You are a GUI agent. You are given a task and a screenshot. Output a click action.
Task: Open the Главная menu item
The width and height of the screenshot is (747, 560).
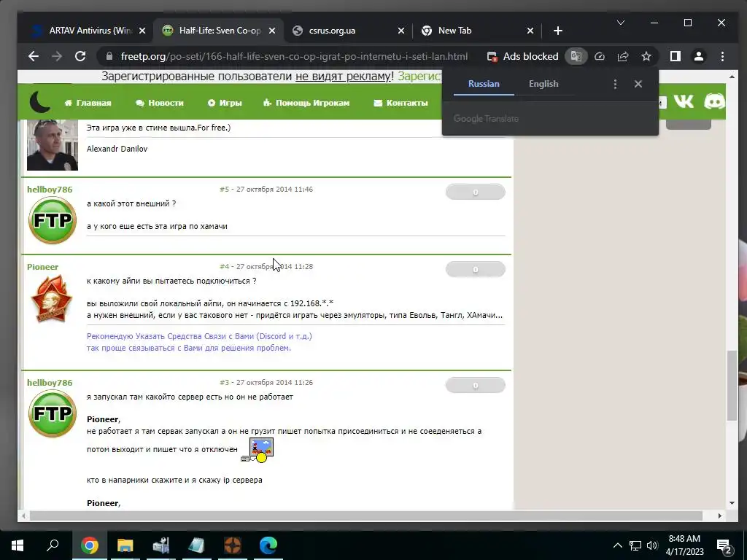[88, 103]
